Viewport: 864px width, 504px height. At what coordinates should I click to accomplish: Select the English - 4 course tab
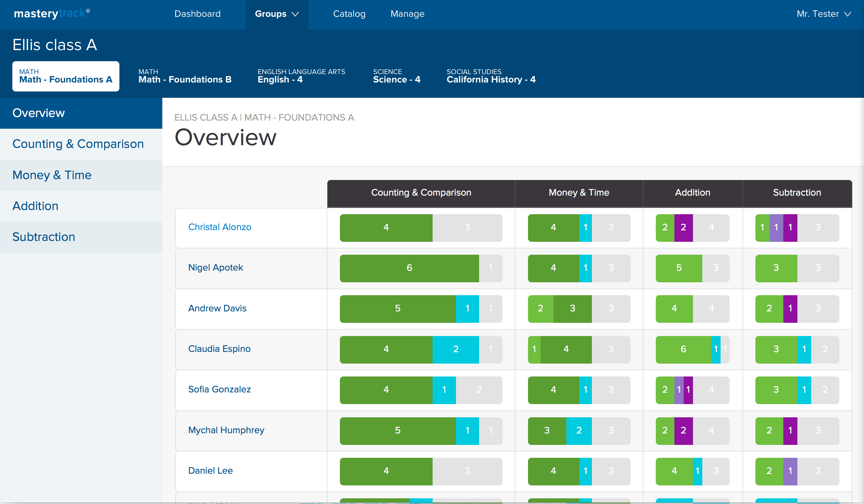point(301,76)
